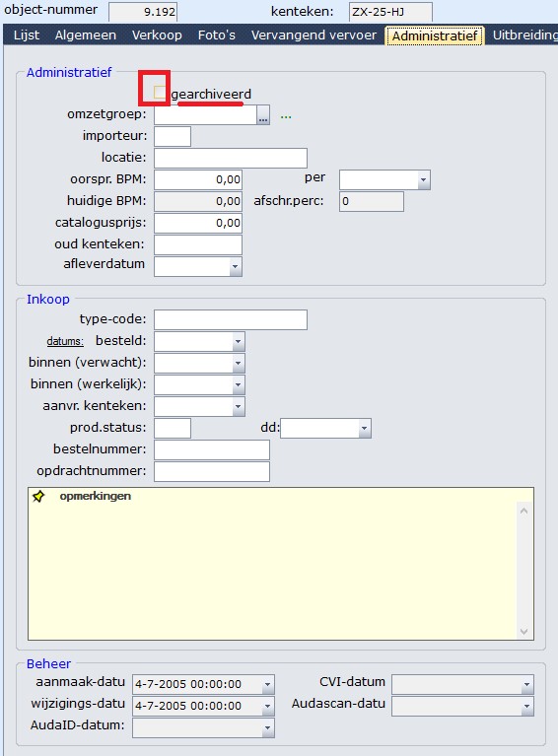Open the binnen (werkelijk) date dropdown
The width and height of the screenshot is (558, 756).
[238, 384]
